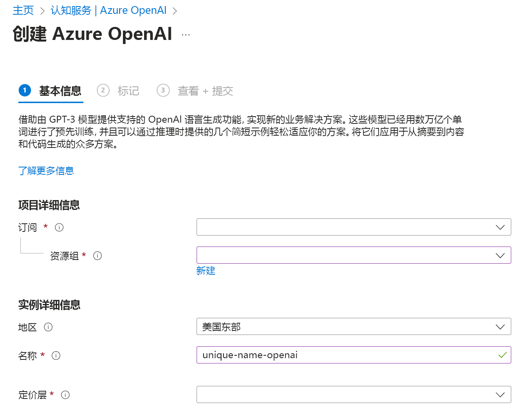Open the 主页 breadcrumb link
Screen dimensions: 532x414
(x=23, y=10)
